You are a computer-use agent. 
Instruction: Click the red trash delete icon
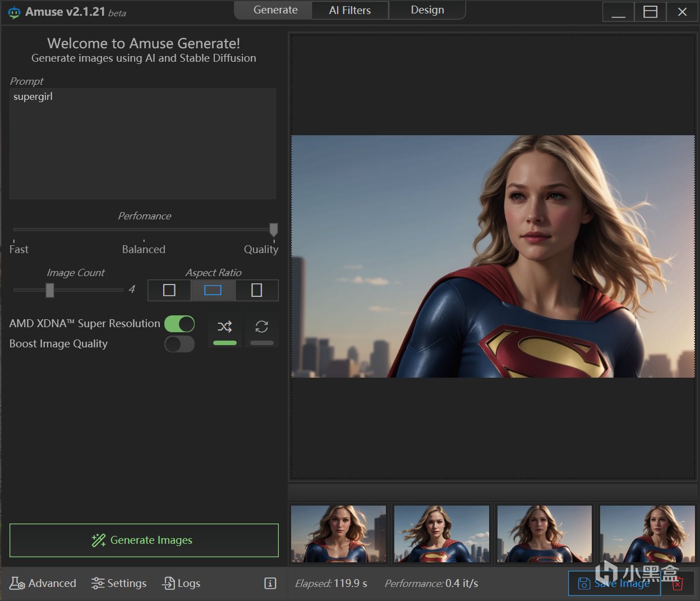pyautogui.click(x=678, y=584)
